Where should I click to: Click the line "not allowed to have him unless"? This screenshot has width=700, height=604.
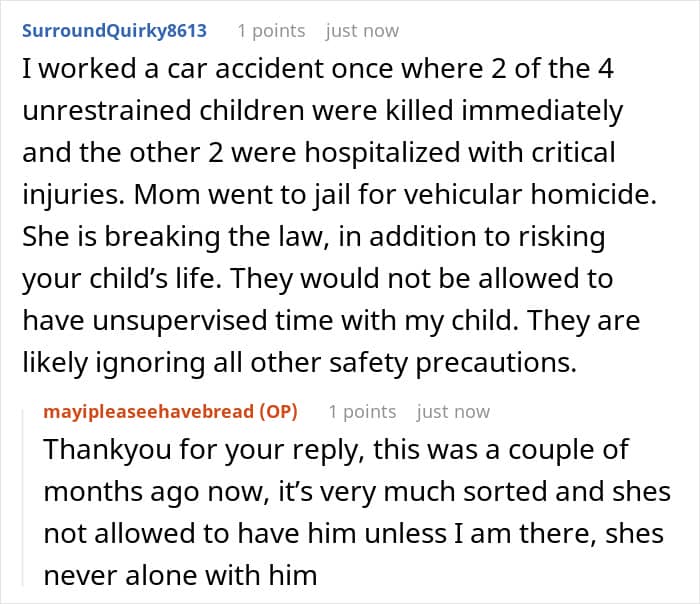(x=353, y=533)
